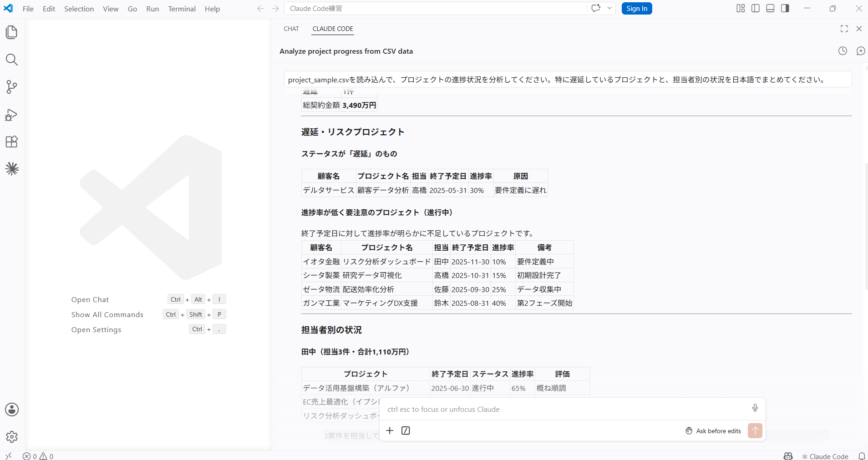This screenshot has height=460, width=868.
Task: Open the Terminal menu
Action: (182, 9)
